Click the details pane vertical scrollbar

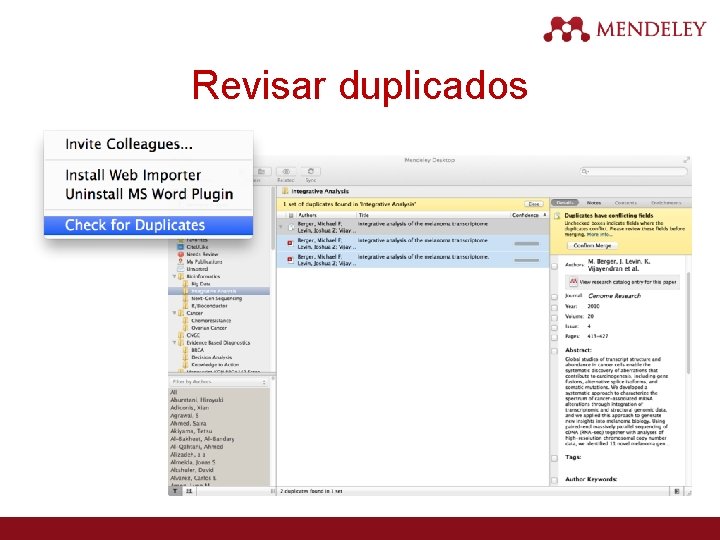pyautogui.click(x=688, y=321)
